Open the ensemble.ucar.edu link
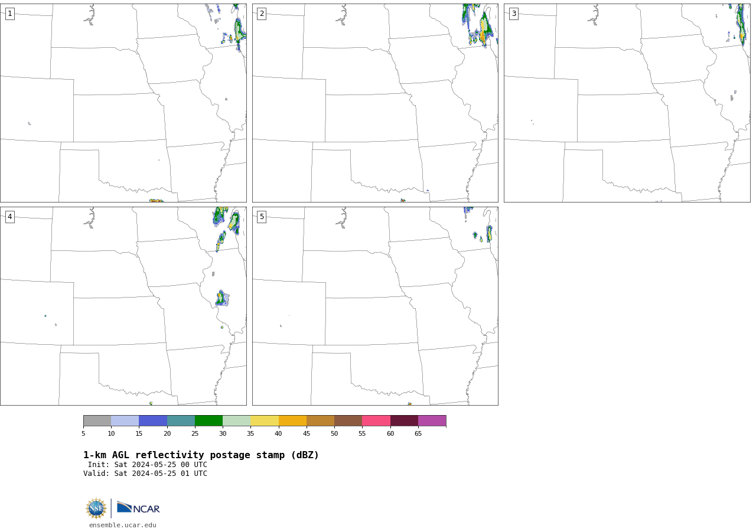756x532 pixels. [x=123, y=525]
